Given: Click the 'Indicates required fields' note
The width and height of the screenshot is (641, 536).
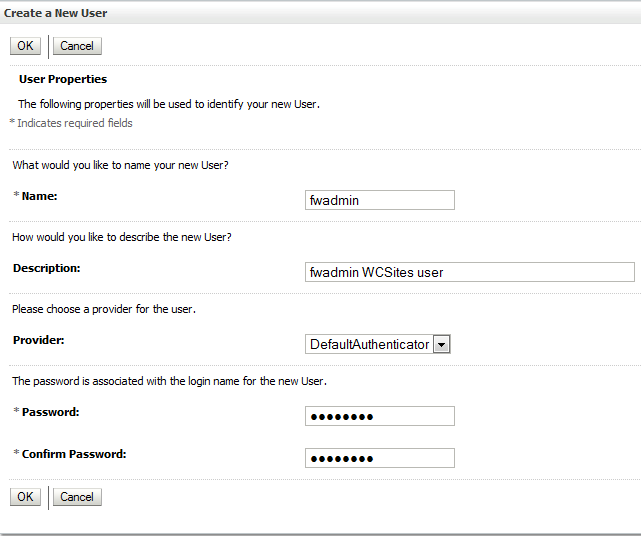Looking at the screenshot, I should (75, 123).
